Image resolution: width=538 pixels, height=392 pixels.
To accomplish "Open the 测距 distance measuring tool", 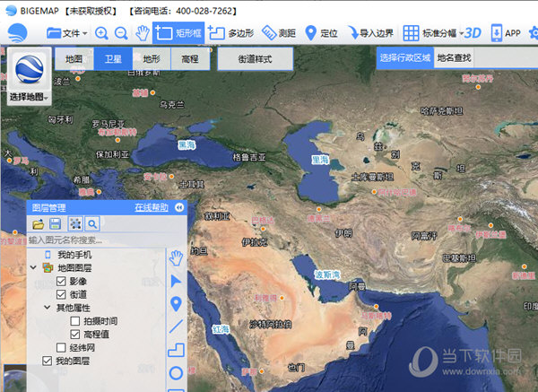I will click(280, 33).
